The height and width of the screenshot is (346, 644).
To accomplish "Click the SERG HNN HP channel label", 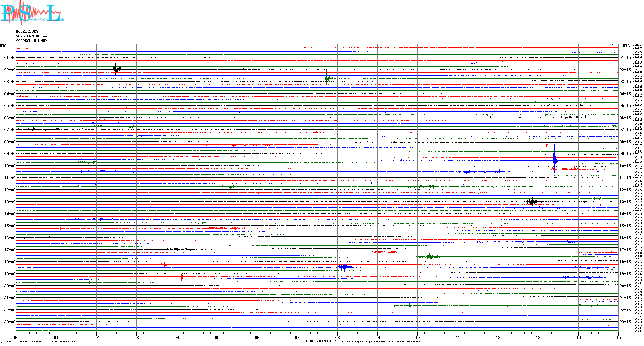I will pyautogui.click(x=31, y=36).
